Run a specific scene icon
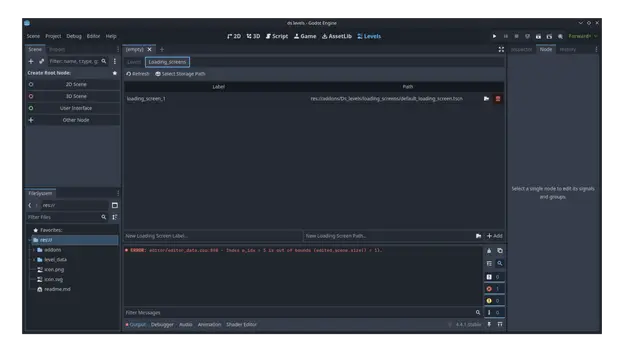 point(549,36)
